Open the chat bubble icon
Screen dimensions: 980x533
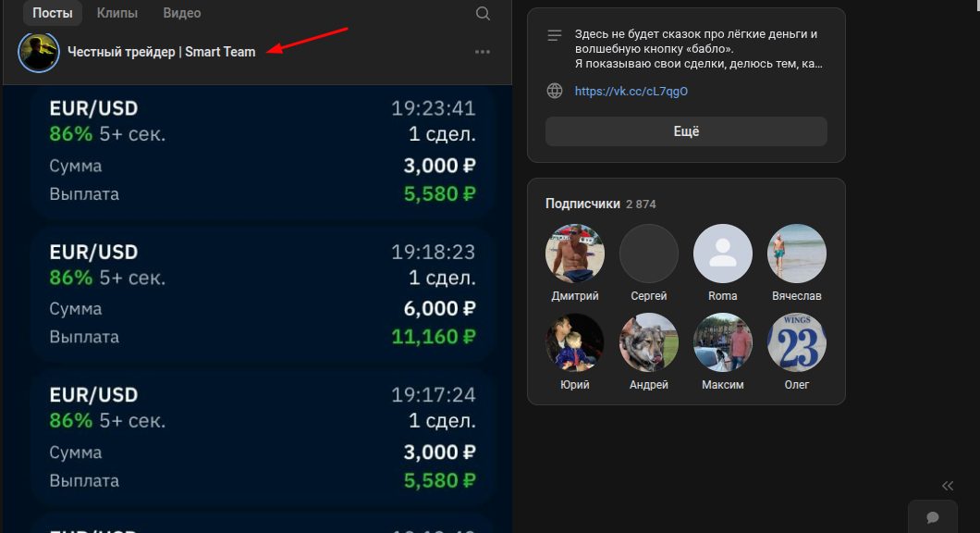coord(933,517)
